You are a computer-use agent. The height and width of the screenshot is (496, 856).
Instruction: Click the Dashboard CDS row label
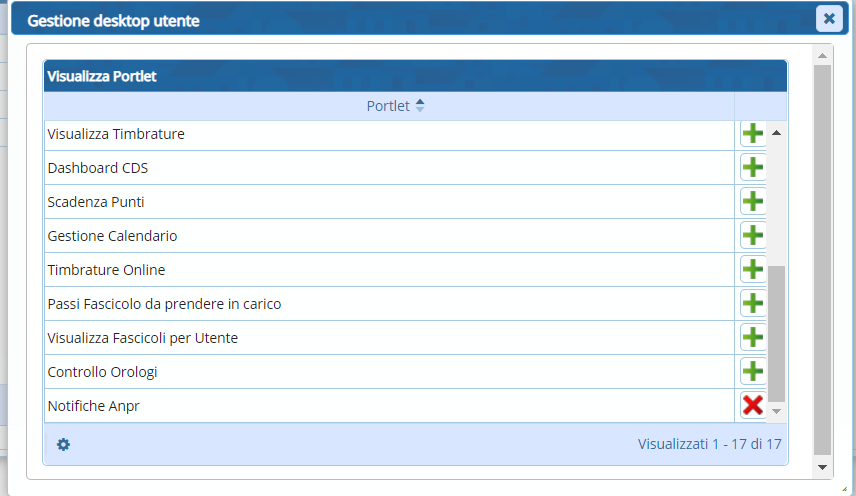coord(98,168)
